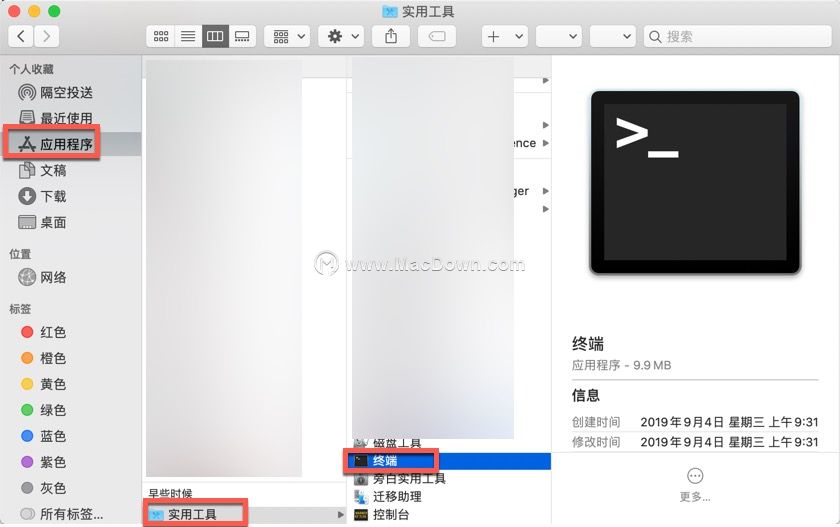The width and height of the screenshot is (840, 527).
Task: Open the group-by arrangement dropdown
Action: [288, 36]
